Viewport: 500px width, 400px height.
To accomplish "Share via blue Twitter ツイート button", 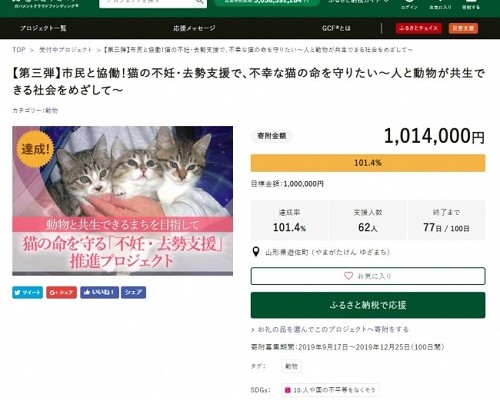I will 28,292.
